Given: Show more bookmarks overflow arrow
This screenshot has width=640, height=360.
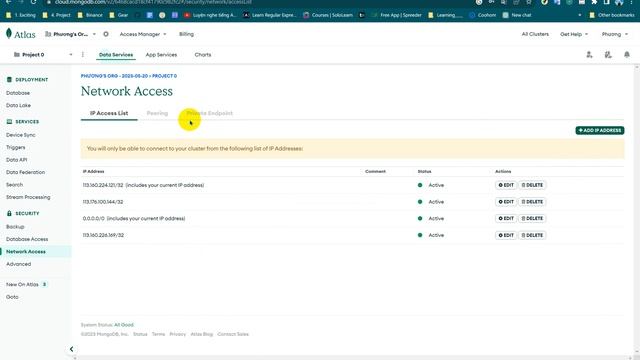Looking at the screenshot, I should (580, 15).
